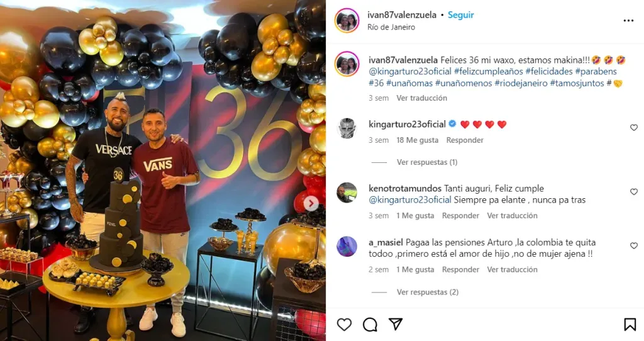Like a_masiel's comment
Screen dimensions: 644x341
coord(634,246)
